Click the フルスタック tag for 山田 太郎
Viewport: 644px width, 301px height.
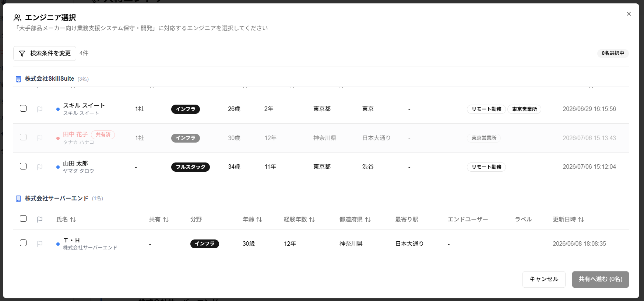[x=190, y=167]
